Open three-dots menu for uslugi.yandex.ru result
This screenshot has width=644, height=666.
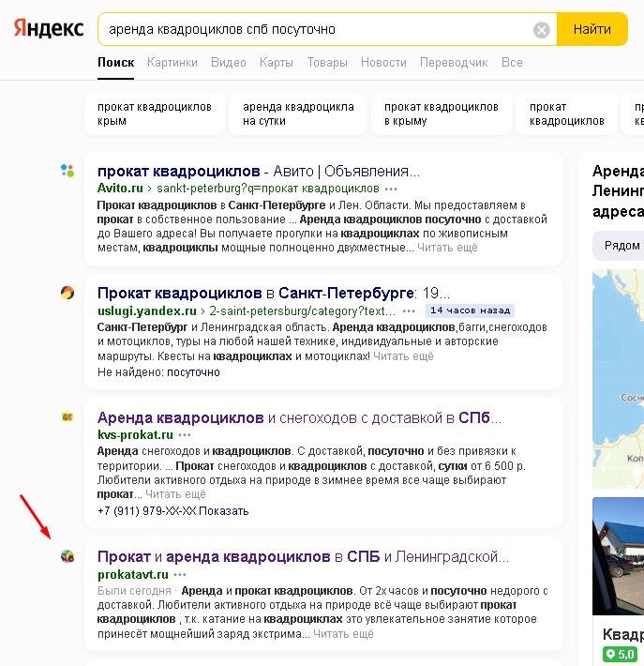409,311
